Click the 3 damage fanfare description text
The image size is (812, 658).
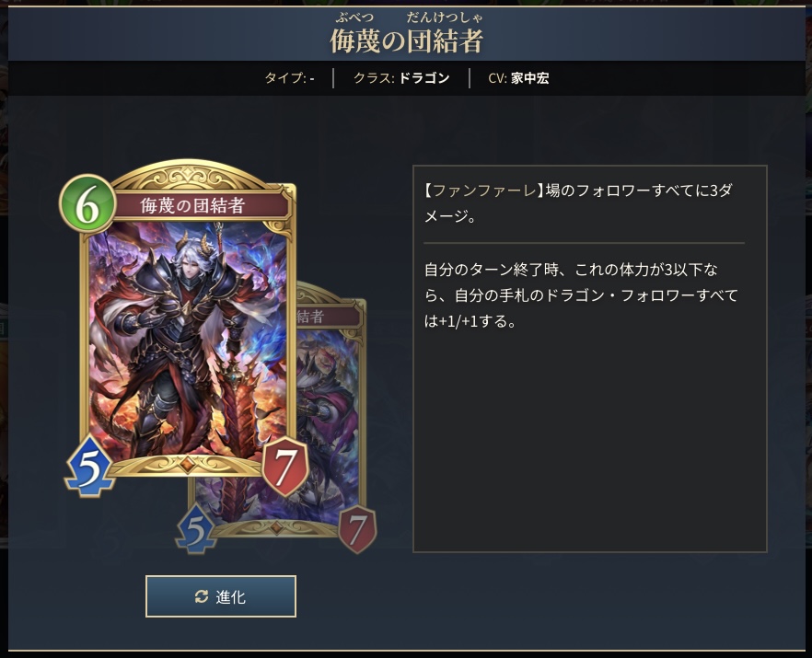[578, 203]
